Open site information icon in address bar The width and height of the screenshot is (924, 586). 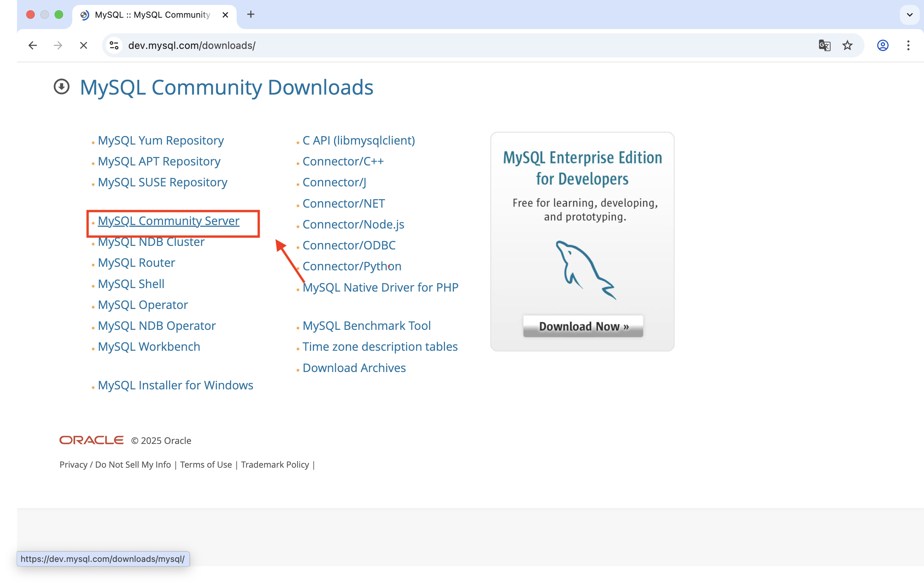[x=114, y=45]
